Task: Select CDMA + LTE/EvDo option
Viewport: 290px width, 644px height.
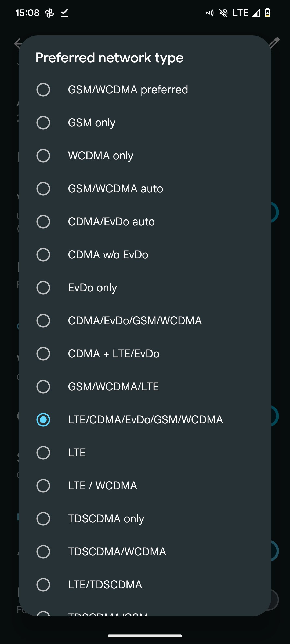Action: pos(43,354)
